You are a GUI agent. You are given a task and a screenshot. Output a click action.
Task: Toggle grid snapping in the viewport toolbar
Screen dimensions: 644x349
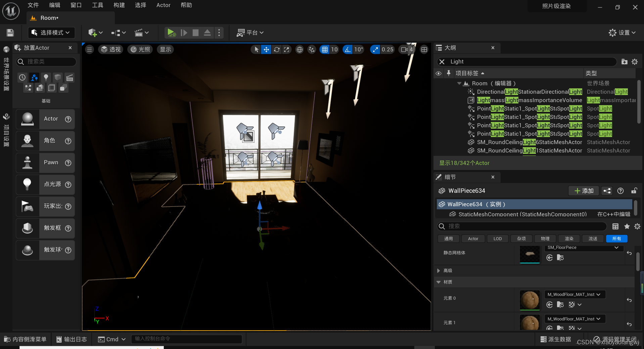(325, 50)
